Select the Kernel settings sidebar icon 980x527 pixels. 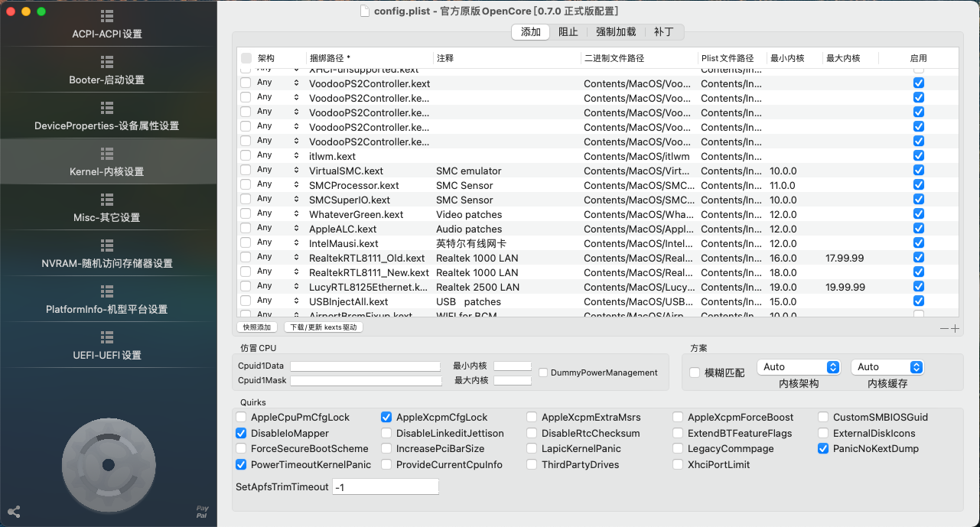(x=107, y=154)
